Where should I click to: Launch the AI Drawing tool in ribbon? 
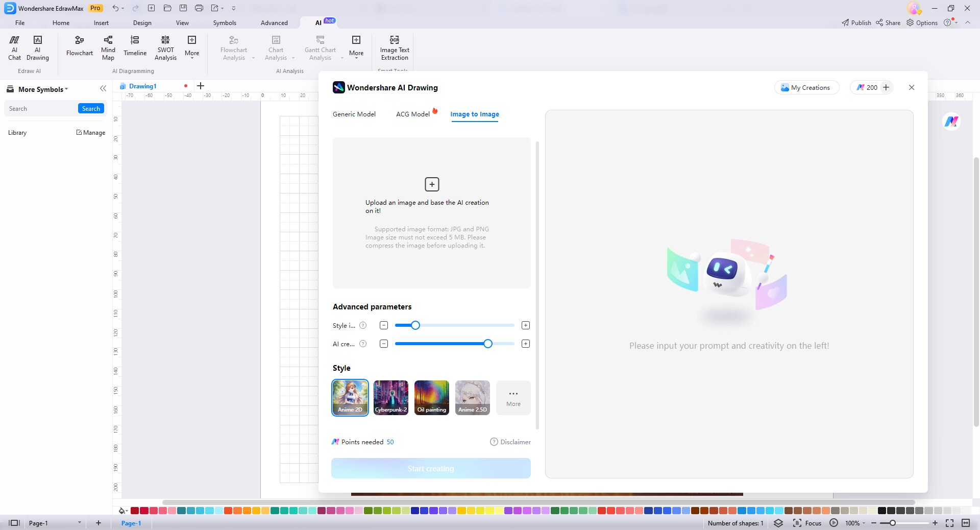[x=38, y=48]
